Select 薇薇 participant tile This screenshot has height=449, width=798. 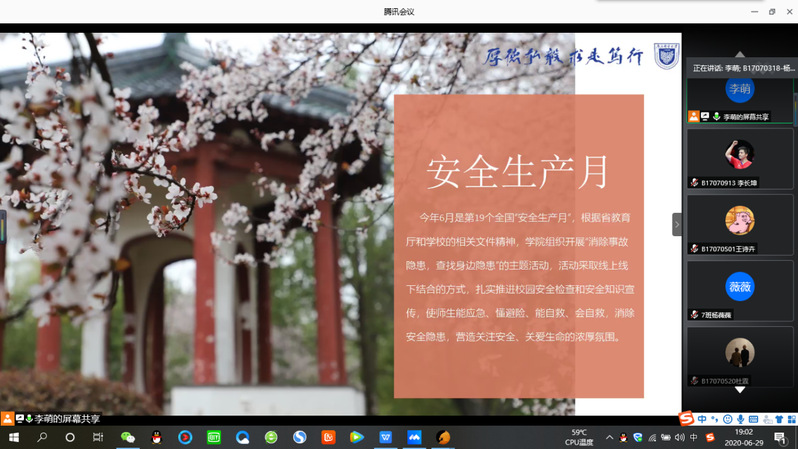point(740,288)
